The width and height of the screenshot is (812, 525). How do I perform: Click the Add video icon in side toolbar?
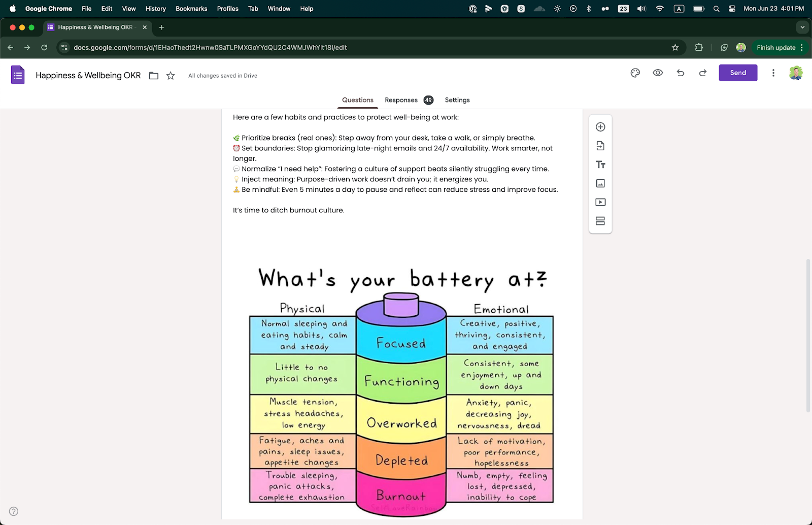[x=600, y=202]
